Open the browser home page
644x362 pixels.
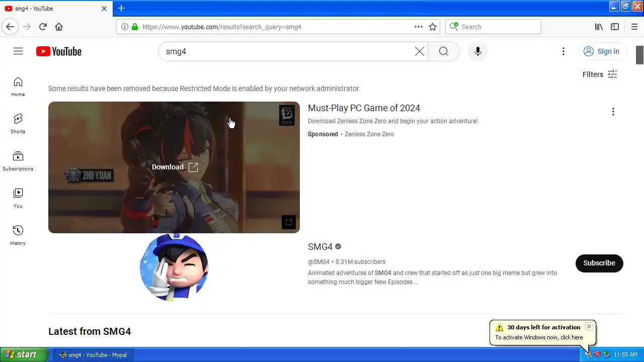59,27
